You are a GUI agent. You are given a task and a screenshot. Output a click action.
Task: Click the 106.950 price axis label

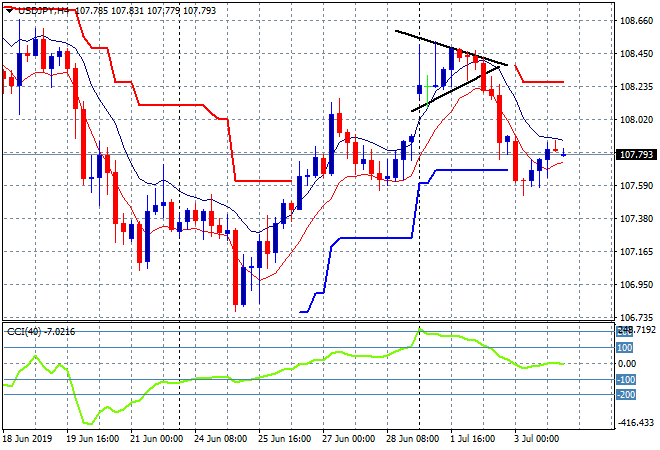[636, 285]
